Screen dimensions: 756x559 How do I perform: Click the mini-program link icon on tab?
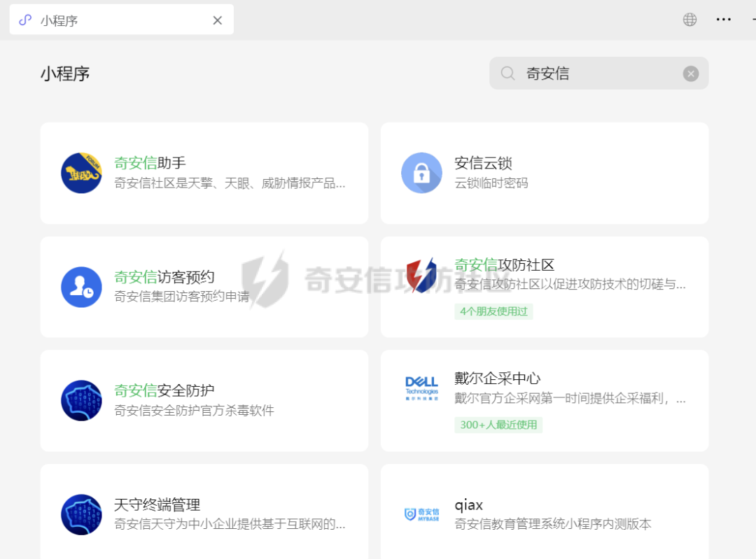25,20
